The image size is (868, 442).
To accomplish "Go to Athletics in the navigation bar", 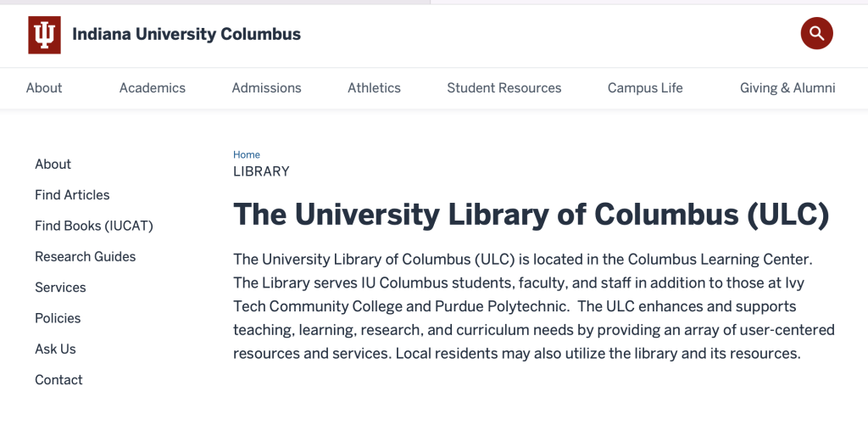I will [374, 88].
